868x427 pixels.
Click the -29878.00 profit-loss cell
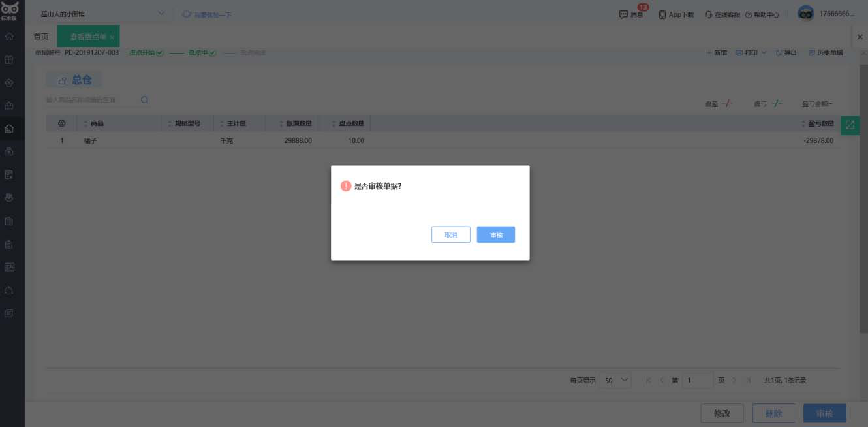[x=819, y=140]
